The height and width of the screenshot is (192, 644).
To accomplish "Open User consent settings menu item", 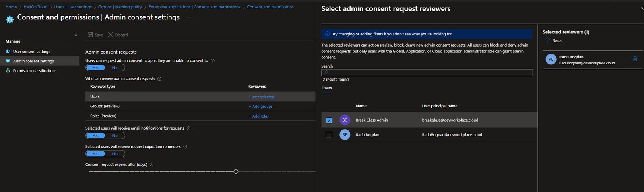I will (x=31, y=52).
